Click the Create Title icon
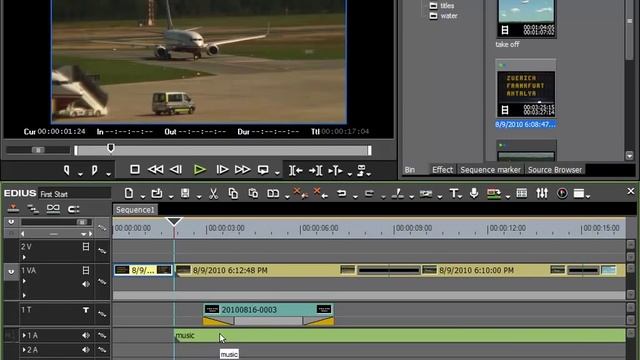 click(x=453, y=193)
